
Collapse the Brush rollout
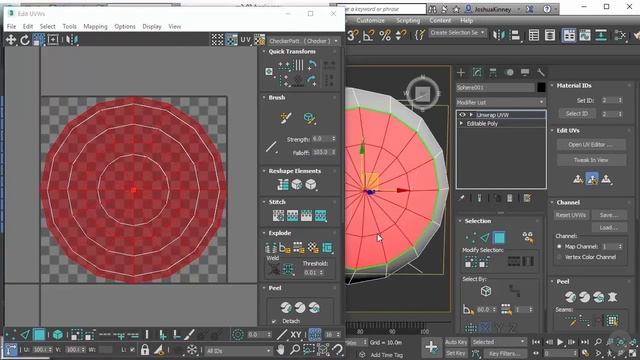(264, 98)
